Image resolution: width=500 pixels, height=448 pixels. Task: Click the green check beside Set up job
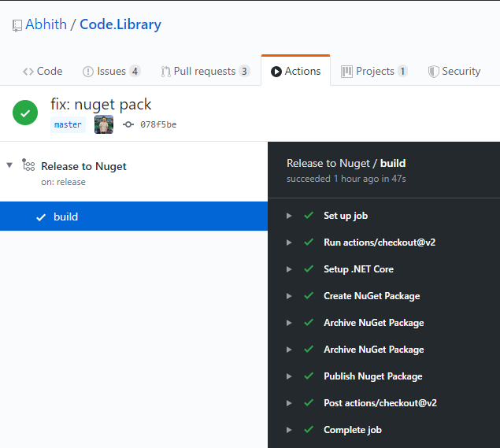click(309, 216)
